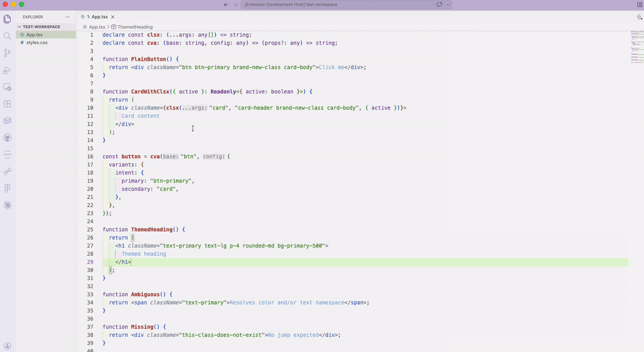Open the chat dropdown chevron in title bar
644x352 pixels.
click(x=448, y=4)
